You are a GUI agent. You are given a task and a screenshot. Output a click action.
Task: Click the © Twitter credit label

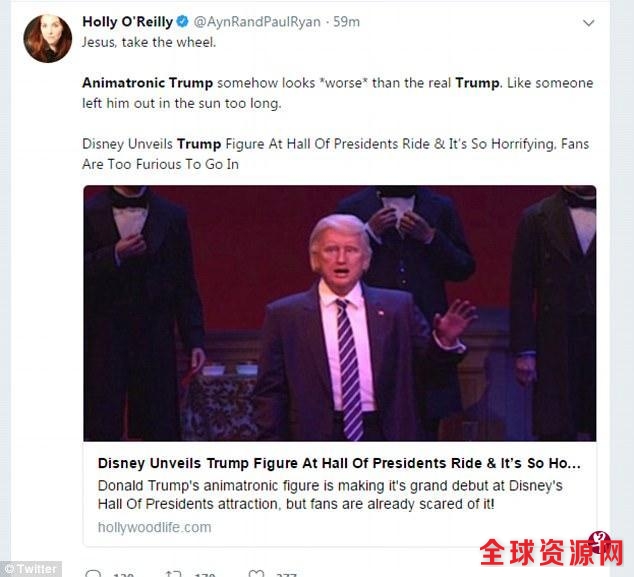[x=31, y=569]
